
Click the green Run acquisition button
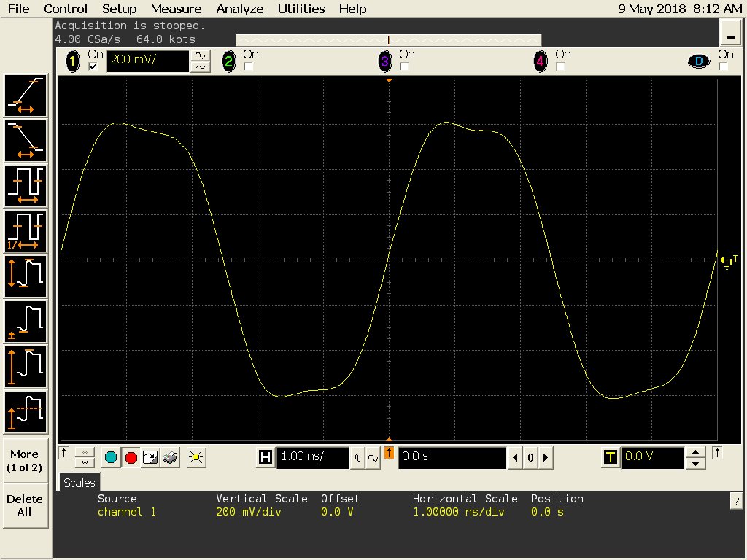pos(111,458)
